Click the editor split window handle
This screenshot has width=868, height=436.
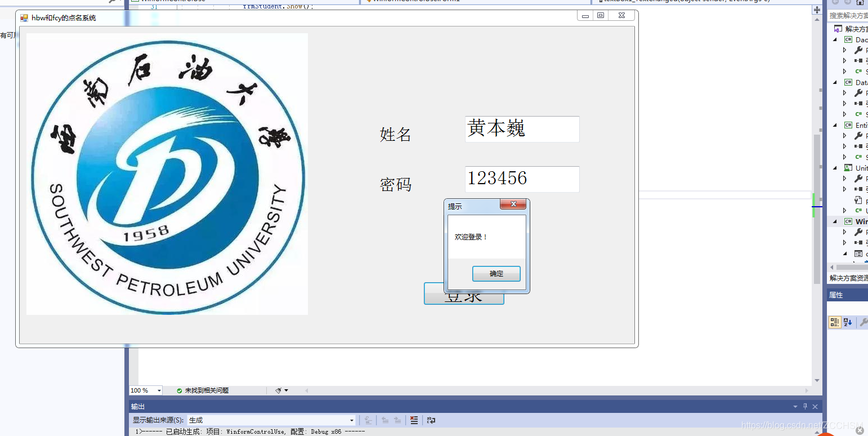[x=817, y=11]
